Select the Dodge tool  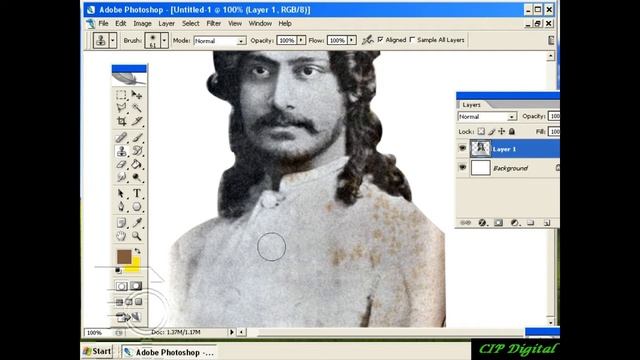point(137,177)
